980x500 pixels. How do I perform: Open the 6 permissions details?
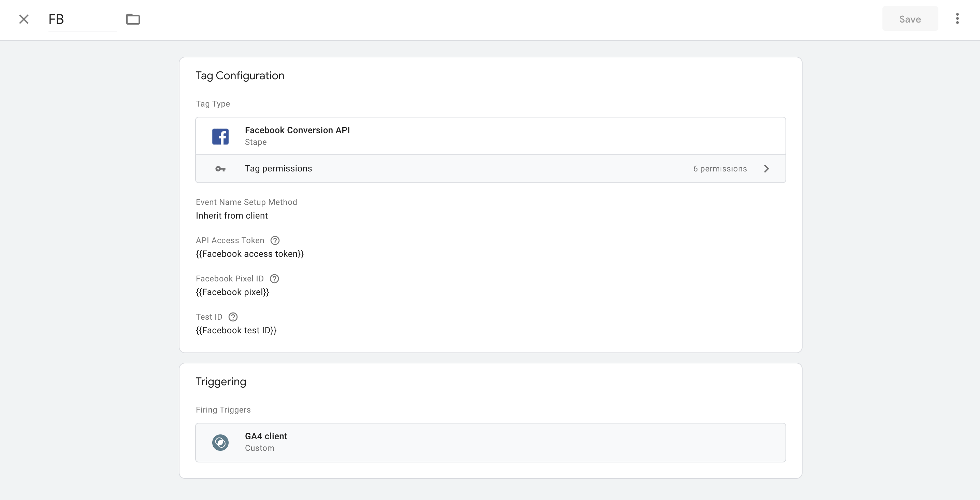[720, 169]
